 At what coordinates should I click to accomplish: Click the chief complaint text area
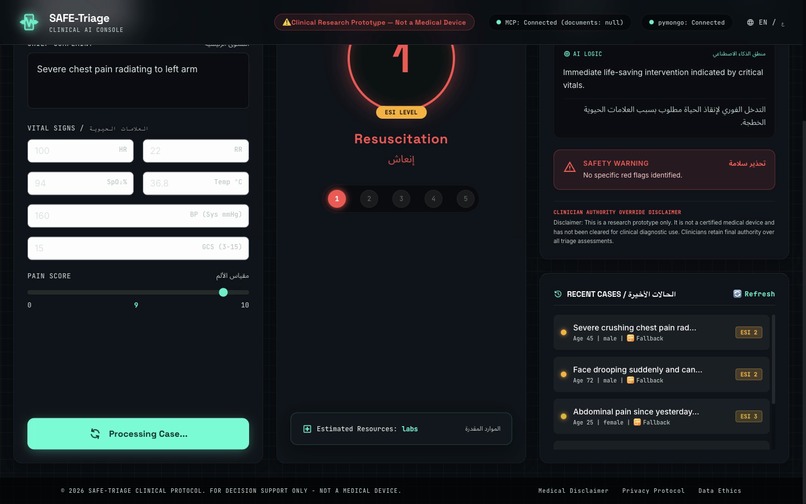(138, 80)
